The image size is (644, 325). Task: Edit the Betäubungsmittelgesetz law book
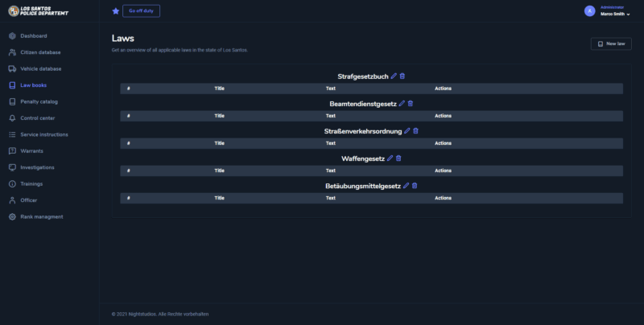coord(407,186)
